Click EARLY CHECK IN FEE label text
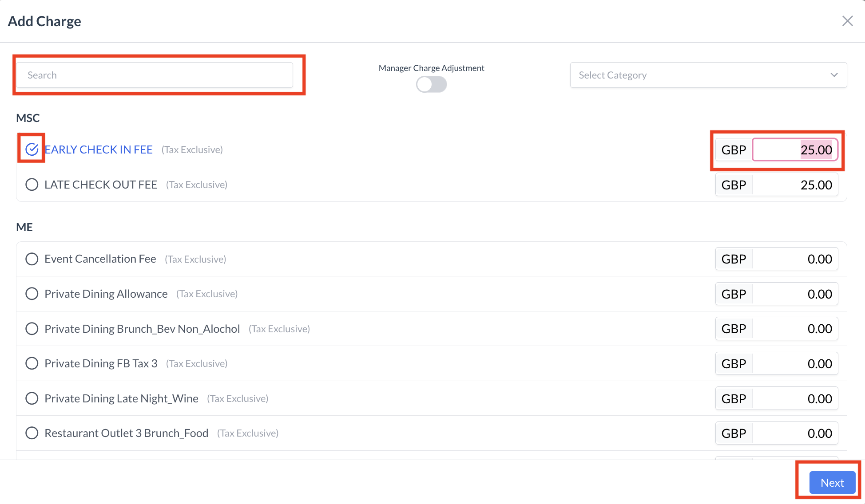 click(x=99, y=150)
